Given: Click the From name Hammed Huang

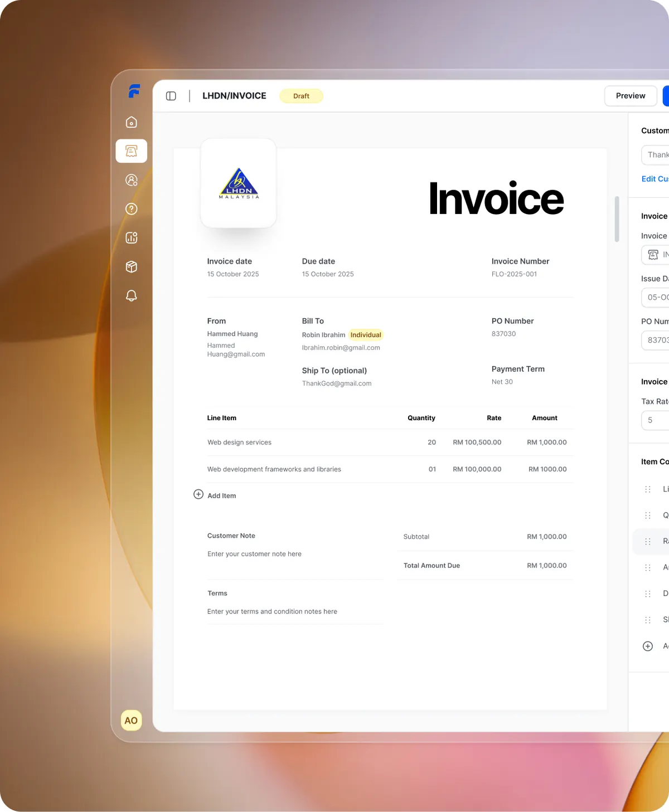Looking at the screenshot, I should click(232, 334).
